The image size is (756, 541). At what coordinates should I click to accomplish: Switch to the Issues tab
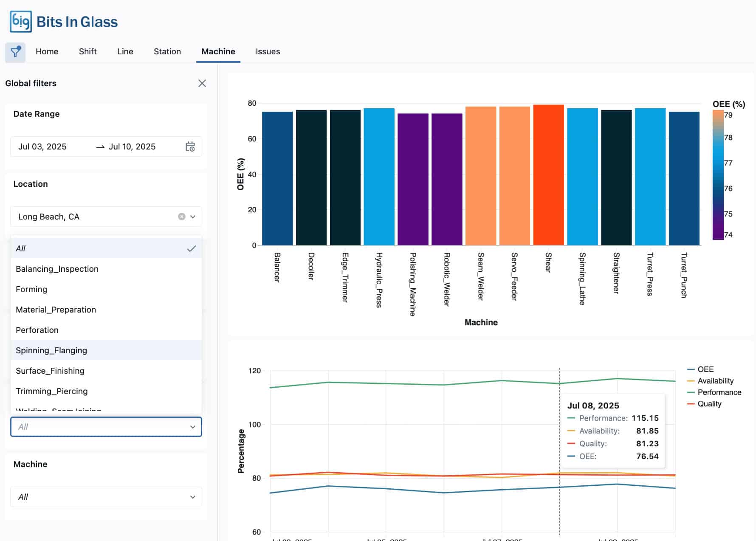268,51
